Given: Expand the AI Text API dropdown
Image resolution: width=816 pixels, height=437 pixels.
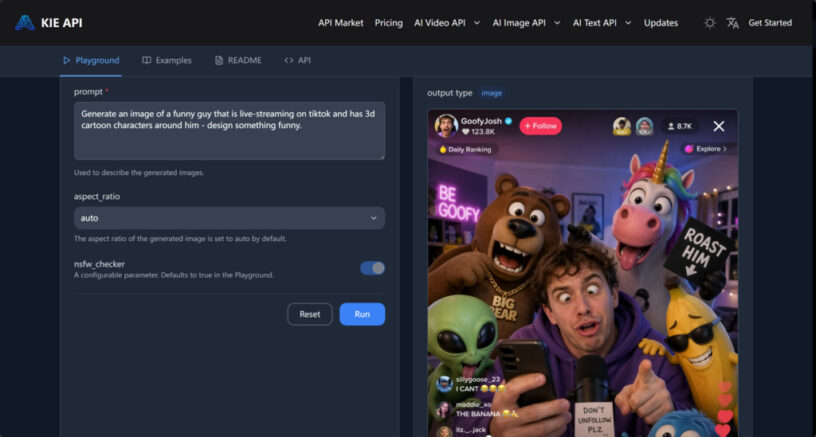Looking at the screenshot, I should (x=602, y=22).
